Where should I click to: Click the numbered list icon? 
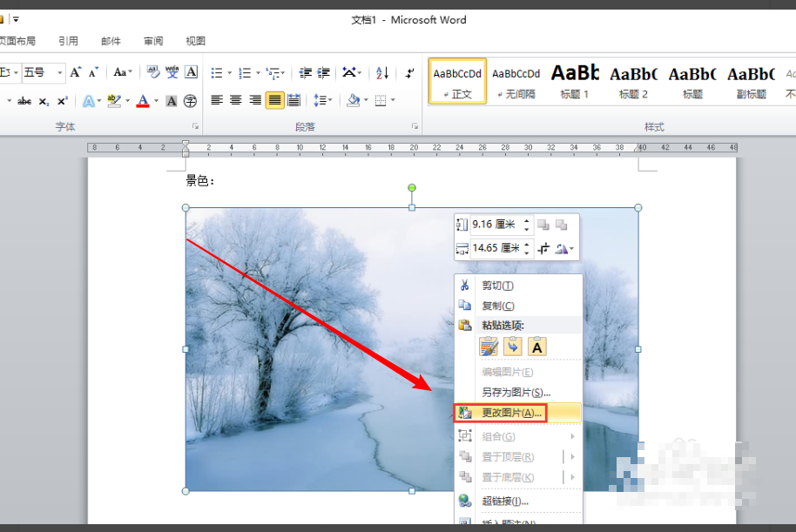point(245,73)
